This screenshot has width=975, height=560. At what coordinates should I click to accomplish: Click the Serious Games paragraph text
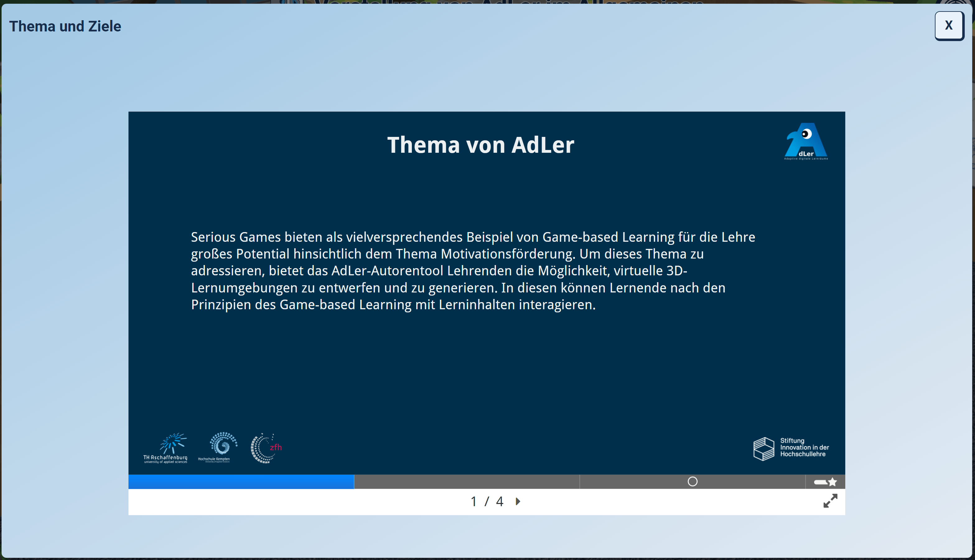473,271
